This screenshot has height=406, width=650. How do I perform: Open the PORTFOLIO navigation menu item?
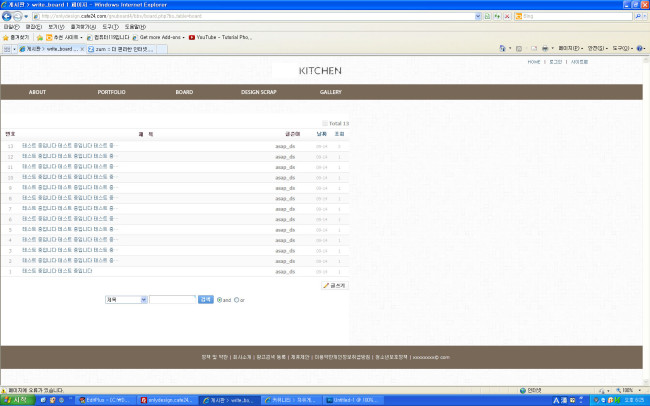(111, 92)
